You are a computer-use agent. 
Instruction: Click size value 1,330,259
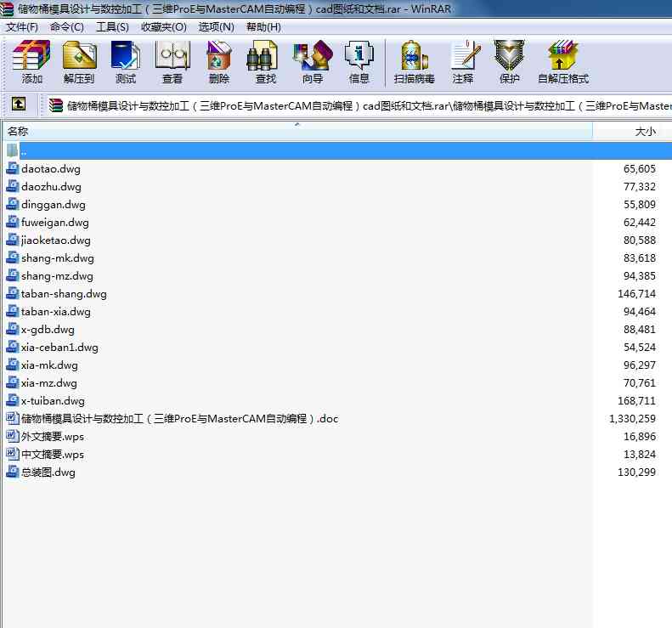(x=632, y=419)
